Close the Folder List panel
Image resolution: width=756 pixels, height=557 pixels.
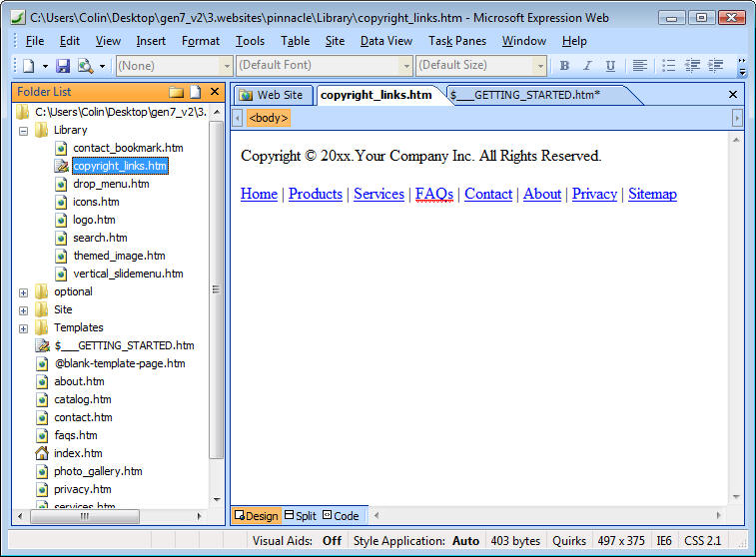215,92
